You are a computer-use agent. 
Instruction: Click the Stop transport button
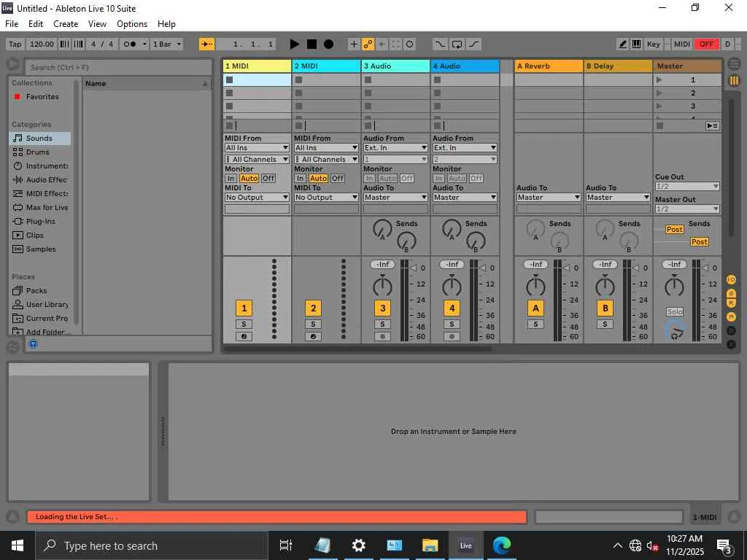(311, 44)
